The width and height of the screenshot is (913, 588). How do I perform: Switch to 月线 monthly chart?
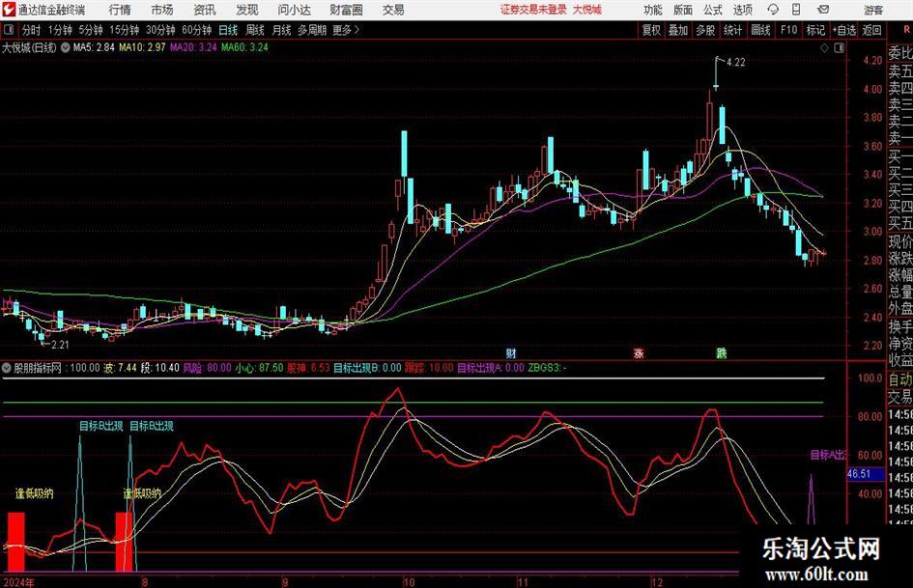coord(281,30)
